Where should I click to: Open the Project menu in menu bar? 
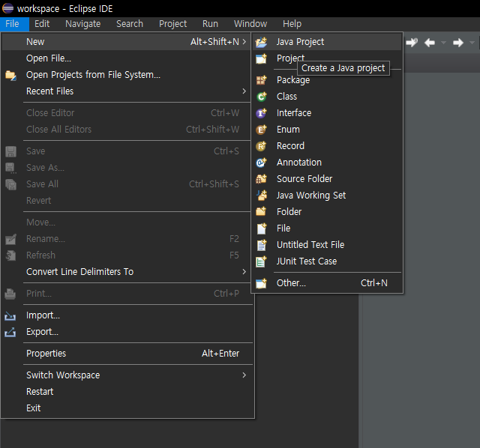coord(173,24)
